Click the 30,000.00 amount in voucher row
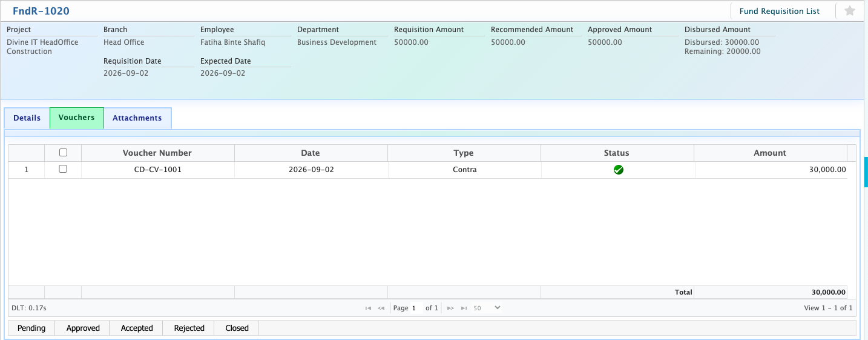This screenshot has height=340, width=868. click(x=827, y=170)
